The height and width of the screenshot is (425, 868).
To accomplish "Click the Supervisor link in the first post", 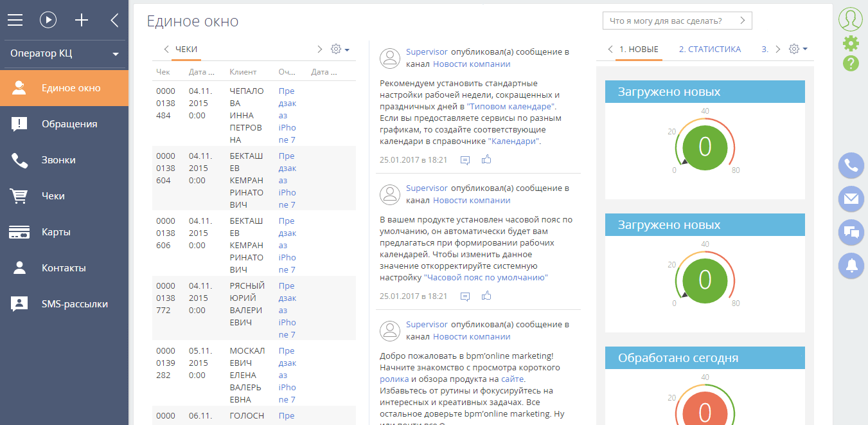I will coord(427,51).
